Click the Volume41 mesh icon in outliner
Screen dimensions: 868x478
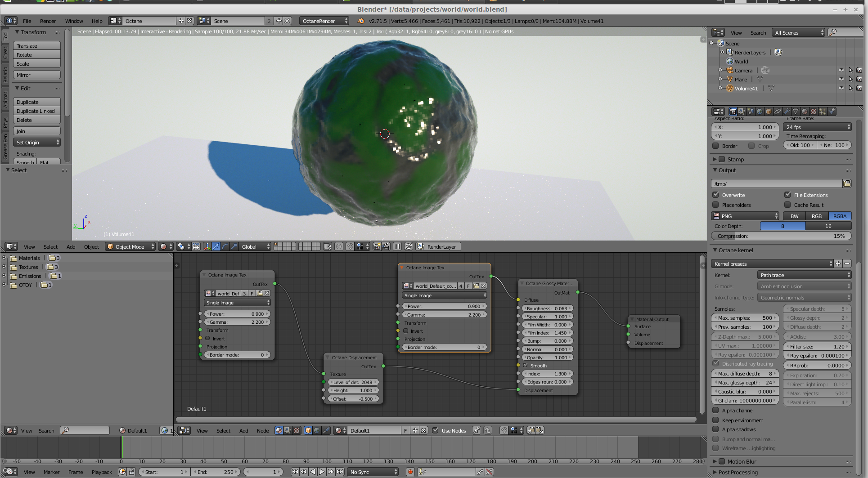coord(730,88)
